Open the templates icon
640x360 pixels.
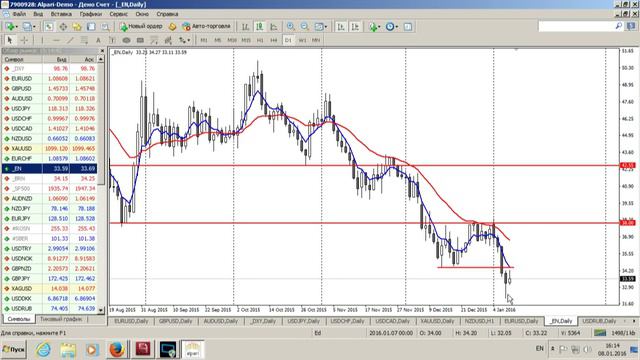[x=408, y=27]
